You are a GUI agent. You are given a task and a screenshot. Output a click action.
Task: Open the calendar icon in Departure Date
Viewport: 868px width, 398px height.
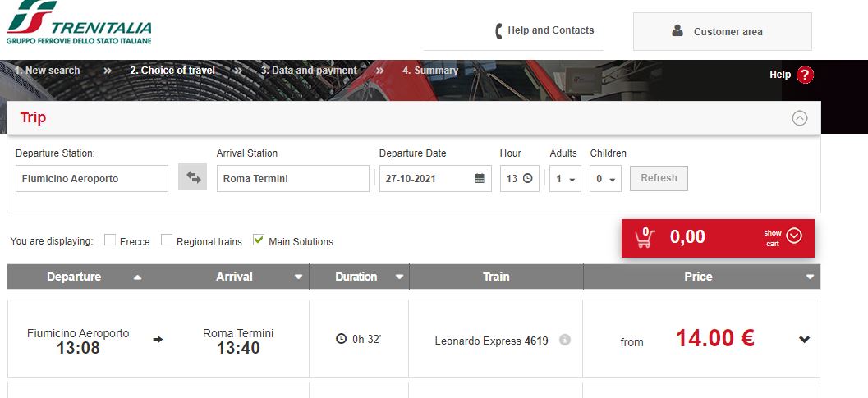480,179
